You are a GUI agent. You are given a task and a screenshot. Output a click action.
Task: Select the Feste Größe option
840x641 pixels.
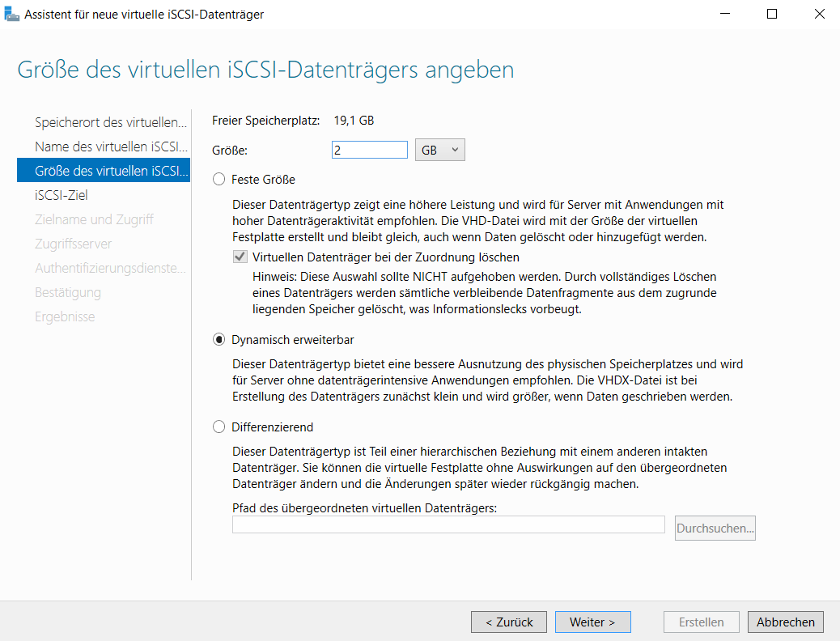(x=218, y=179)
